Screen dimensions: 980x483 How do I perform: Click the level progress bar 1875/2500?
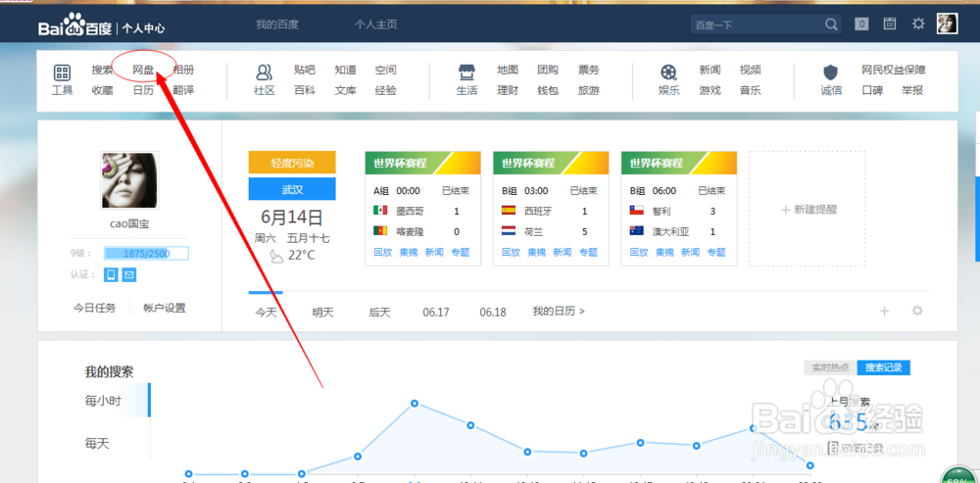(146, 254)
